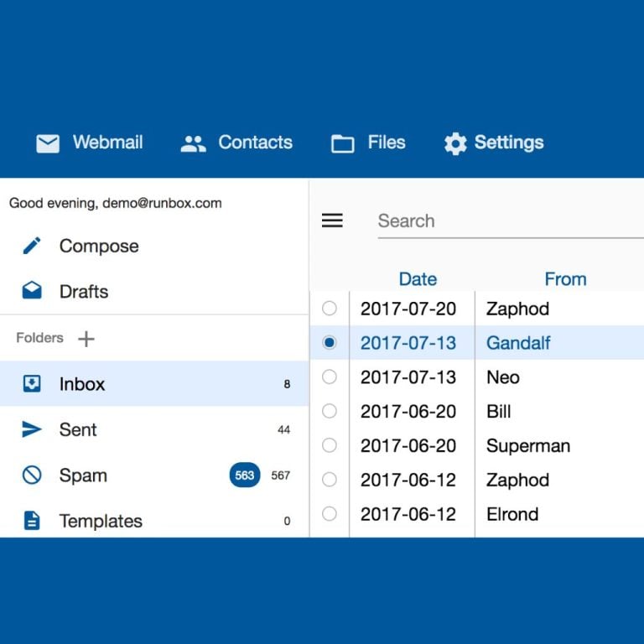Screen dimensions: 644x644
Task: Focus the Search input field
Action: point(511,221)
